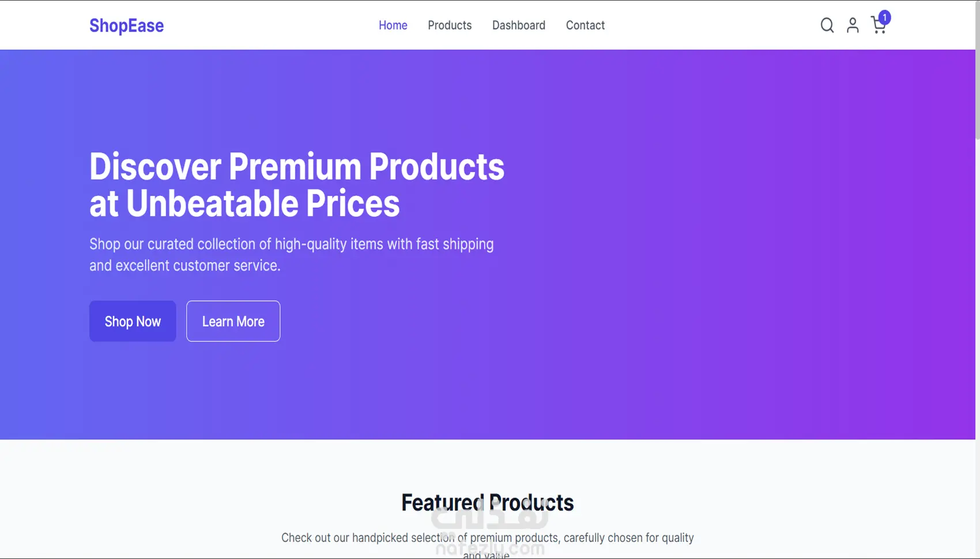Click the ShopEase logo
980x559 pixels.
pos(126,25)
